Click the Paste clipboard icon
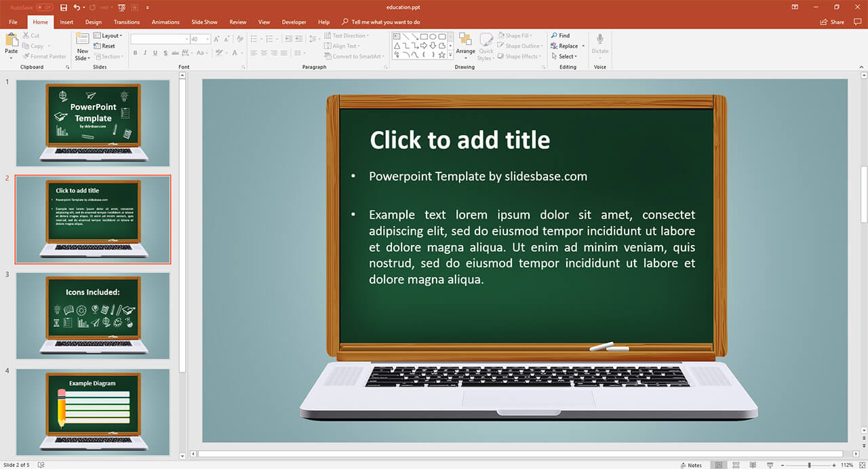 click(12, 42)
